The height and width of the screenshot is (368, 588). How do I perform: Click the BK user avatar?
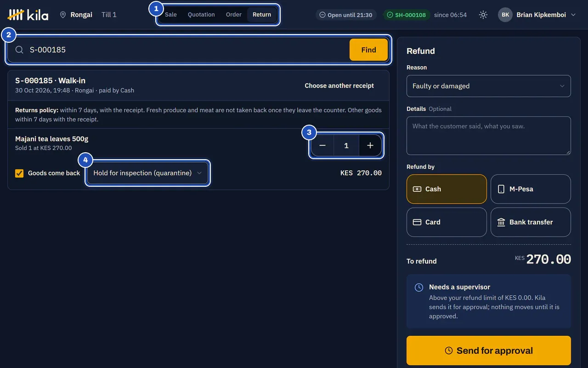coord(505,15)
